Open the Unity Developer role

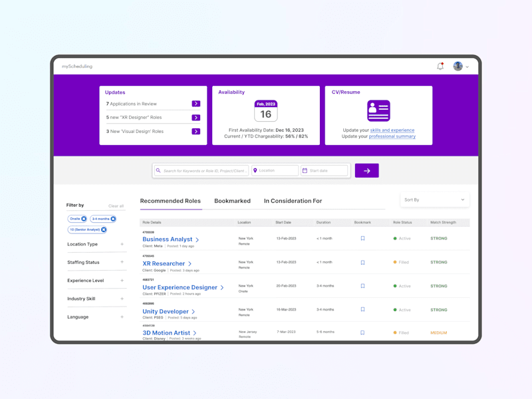pyautogui.click(x=165, y=311)
